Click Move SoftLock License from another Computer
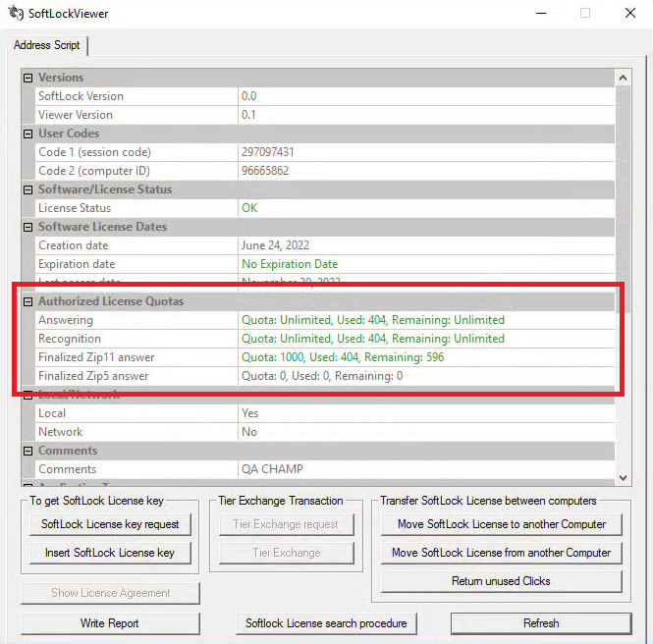 (502, 553)
